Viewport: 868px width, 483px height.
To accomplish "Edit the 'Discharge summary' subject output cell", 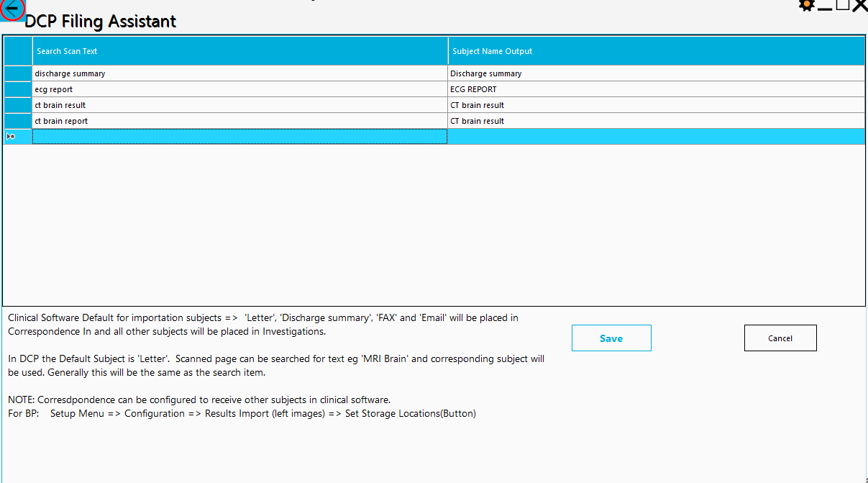I will click(x=656, y=73).
